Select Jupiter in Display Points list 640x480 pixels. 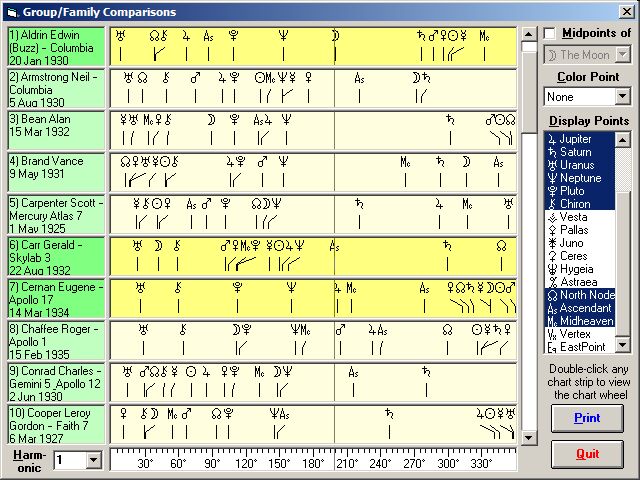(x=580, y=139)
